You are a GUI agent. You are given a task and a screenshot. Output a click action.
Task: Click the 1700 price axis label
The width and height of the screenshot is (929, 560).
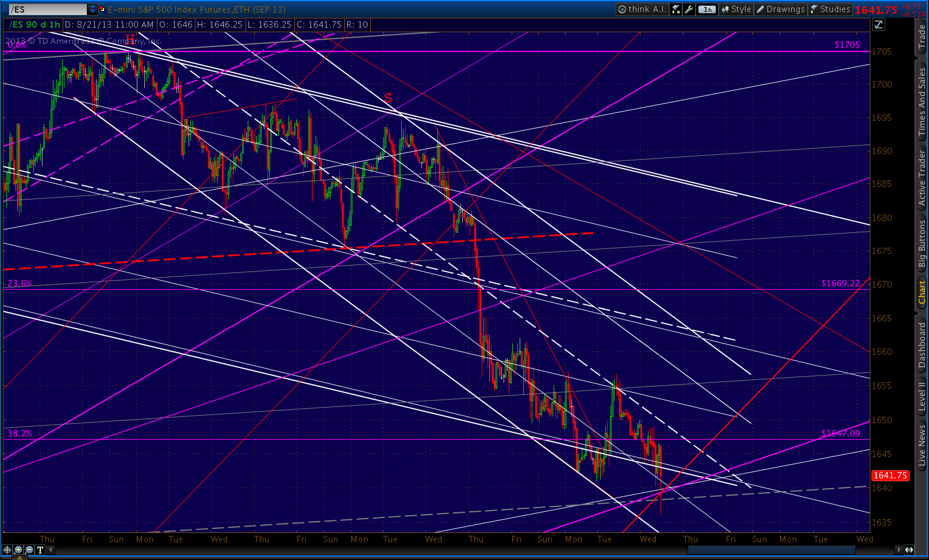[882, 84]
